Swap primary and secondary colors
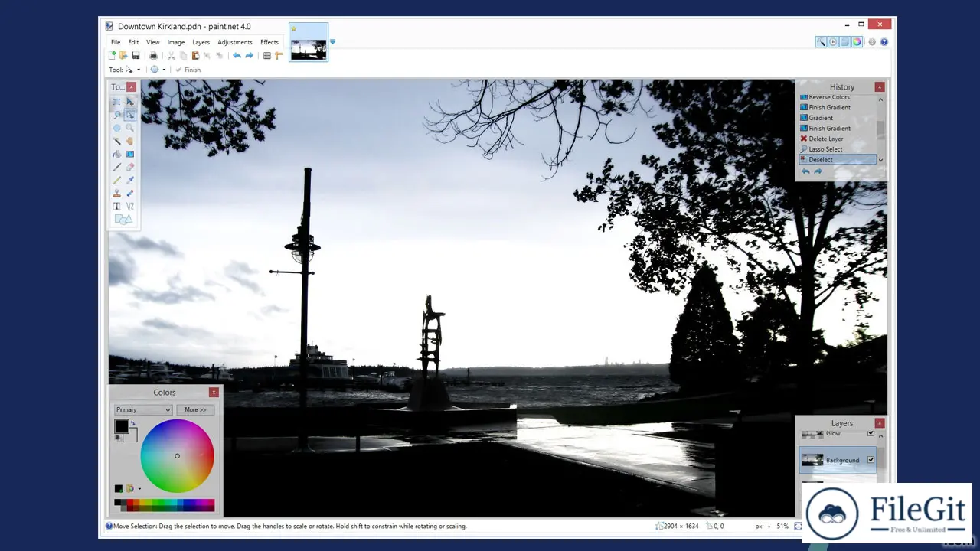 tap(133, 422)
